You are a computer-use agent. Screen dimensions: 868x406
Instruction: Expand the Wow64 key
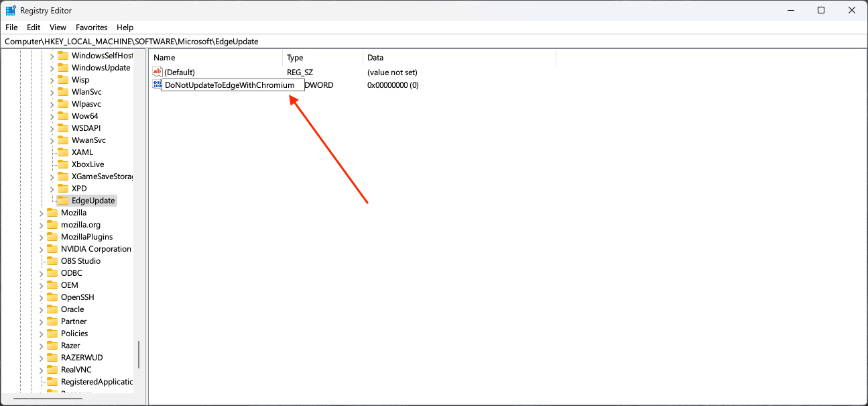(52, 116)
